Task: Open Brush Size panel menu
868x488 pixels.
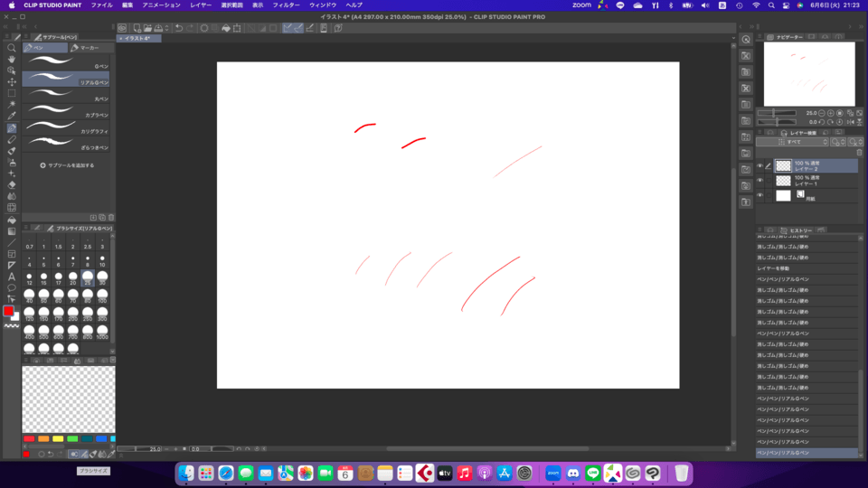Action: coord(25,228)
